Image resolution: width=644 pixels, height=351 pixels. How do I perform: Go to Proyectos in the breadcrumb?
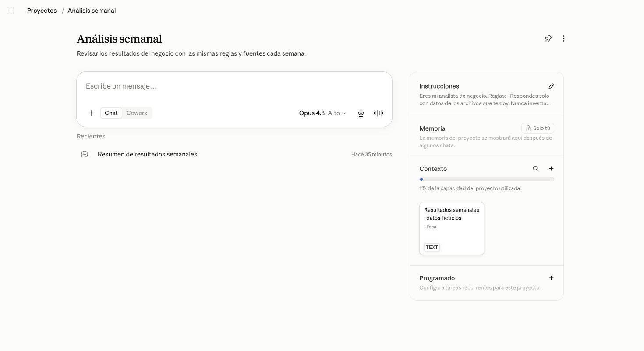tap(42, 11)
